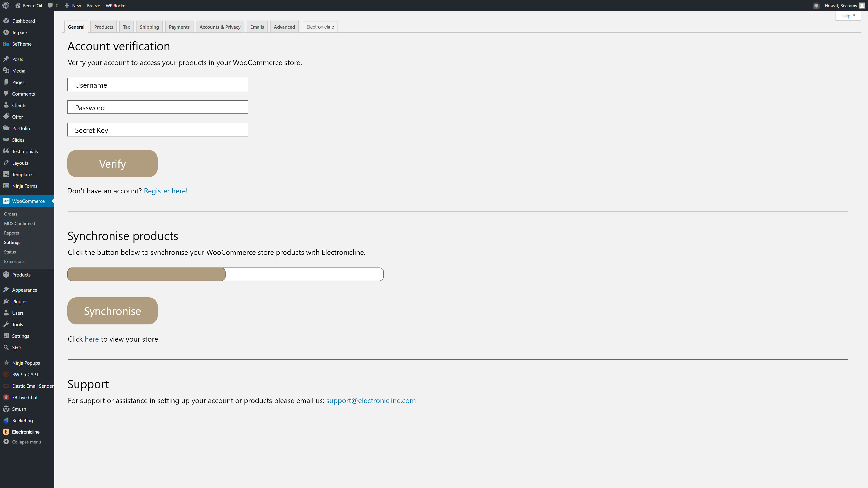Click the Password field
This screenshot has width=868, height=488.
(x=158, y=107)
